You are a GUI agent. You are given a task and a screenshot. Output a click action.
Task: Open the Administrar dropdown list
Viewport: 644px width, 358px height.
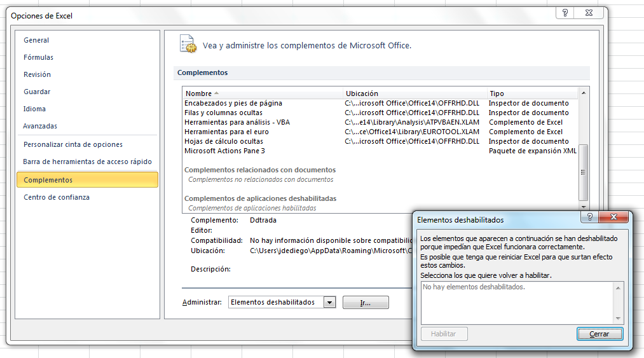[329, 303]
